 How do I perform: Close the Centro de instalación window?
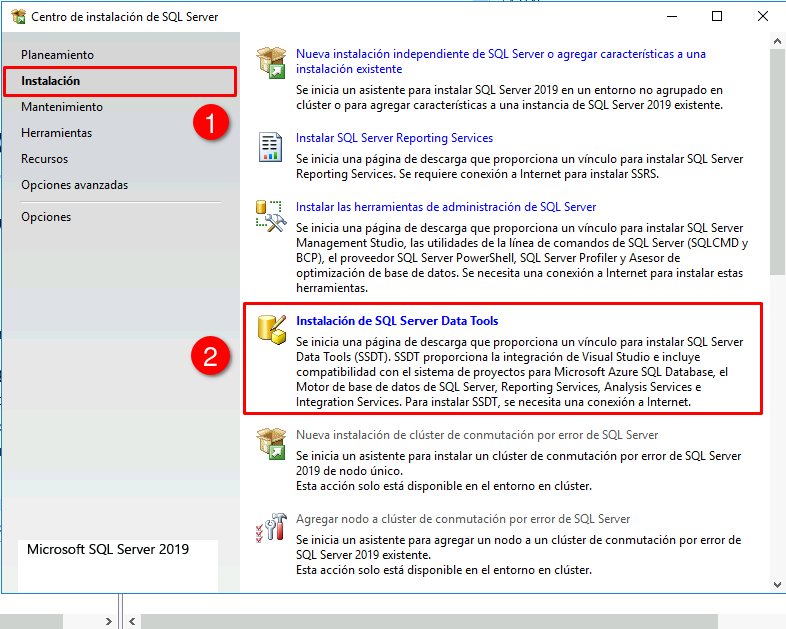click(763, 17)
